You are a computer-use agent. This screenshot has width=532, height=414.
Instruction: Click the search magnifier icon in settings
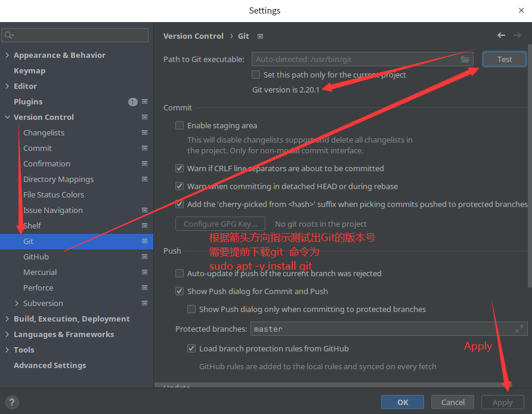pyautogui.click(x=9, y=35)
